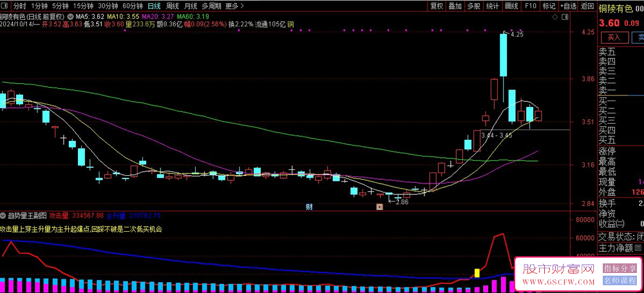The height and width of the screenshot is (293, 644).
Task: Click the 返回 back button
Action: coord(587,6)
